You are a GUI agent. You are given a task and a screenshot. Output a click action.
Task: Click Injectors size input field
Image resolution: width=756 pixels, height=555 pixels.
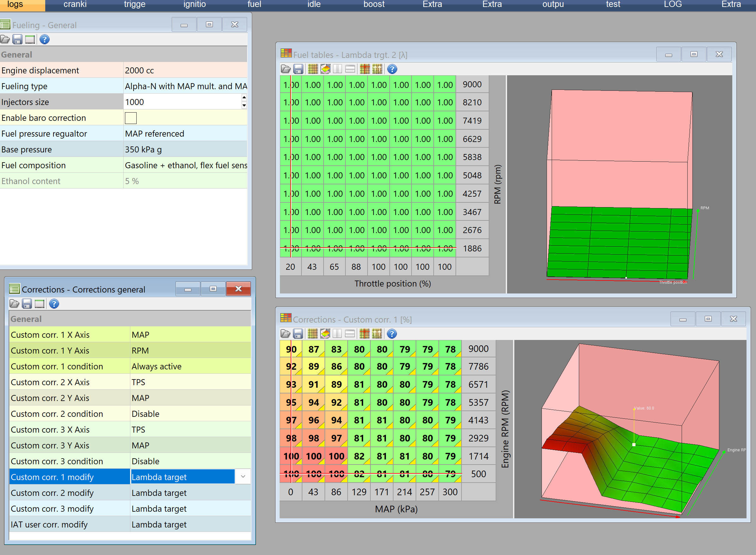pyautogui.click(x=182, y=102)
